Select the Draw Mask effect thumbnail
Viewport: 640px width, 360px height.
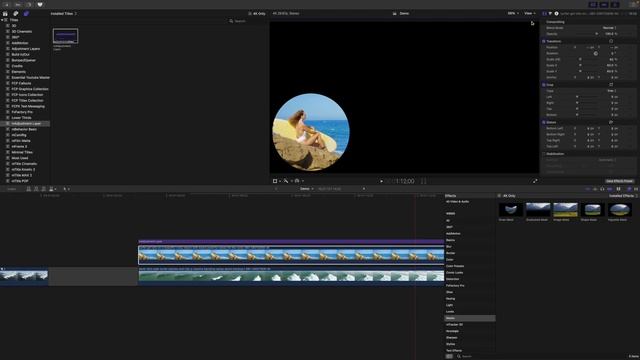tap(511, 210)
